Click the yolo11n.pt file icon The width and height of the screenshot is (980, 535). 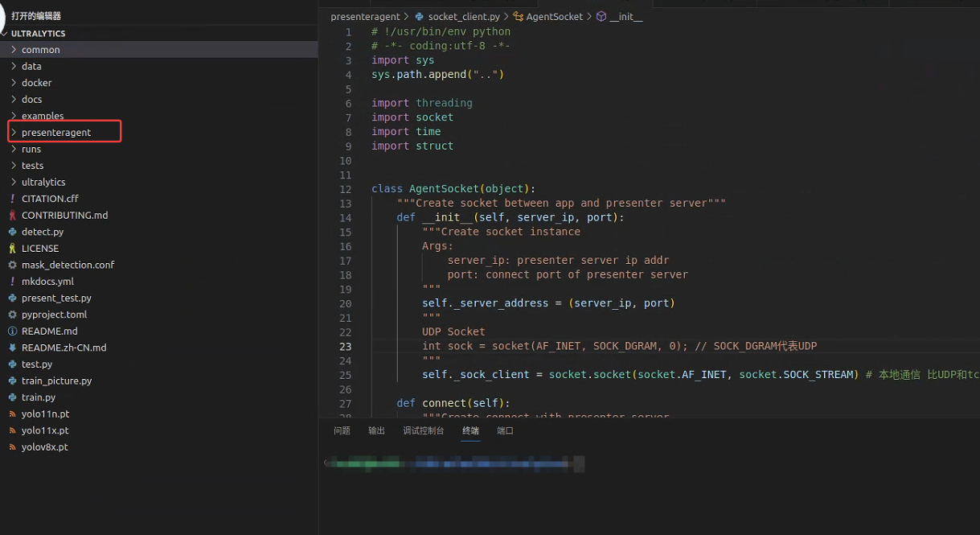[x=12, y=414]
